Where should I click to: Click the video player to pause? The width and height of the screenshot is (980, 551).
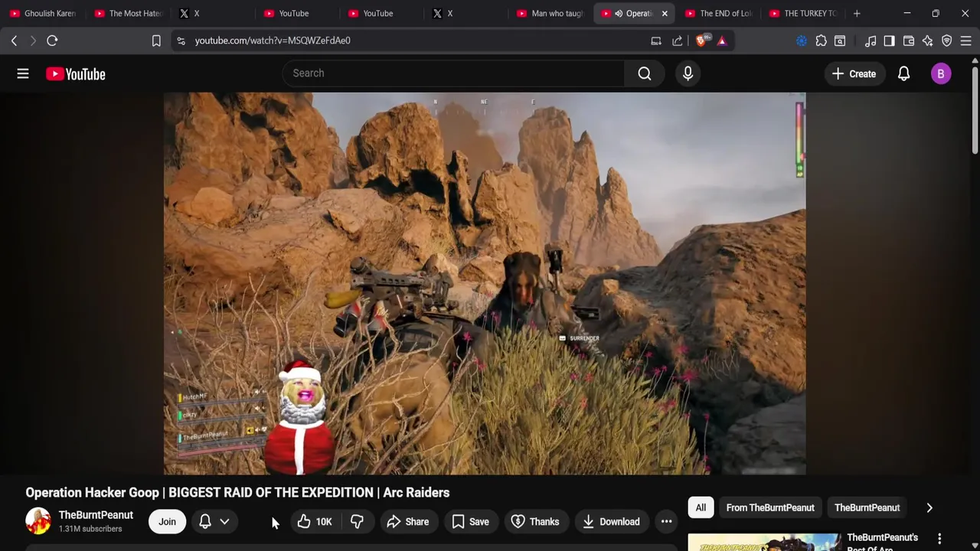(x=485, y=283)
